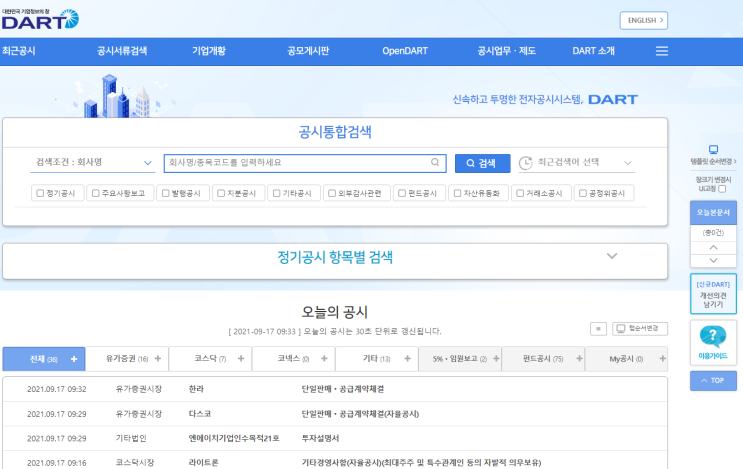Viewport: 743px width, 469px height.
Task: Switch to the 코넥스 tab
Action: pyautogui.click(x=293, y=359)
